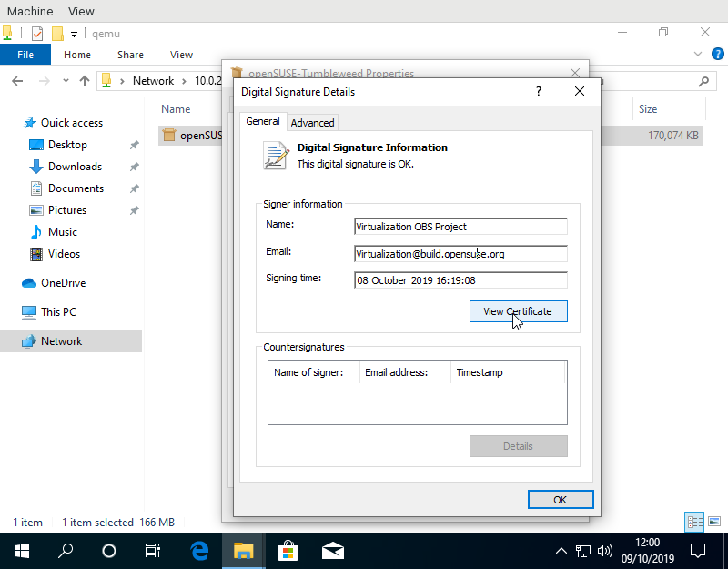Click the View Certificate button

click(x=518, y=311)
